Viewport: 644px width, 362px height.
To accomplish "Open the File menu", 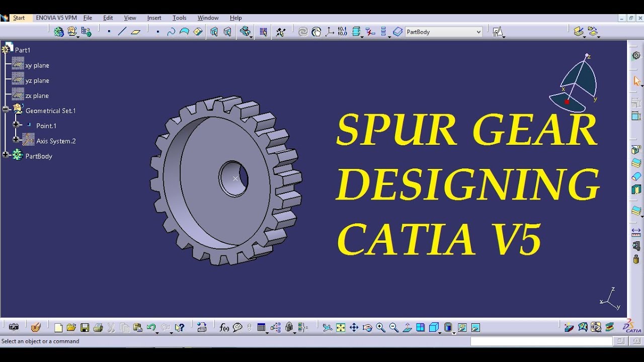I will pyautogui.click(x=88, y=18).
